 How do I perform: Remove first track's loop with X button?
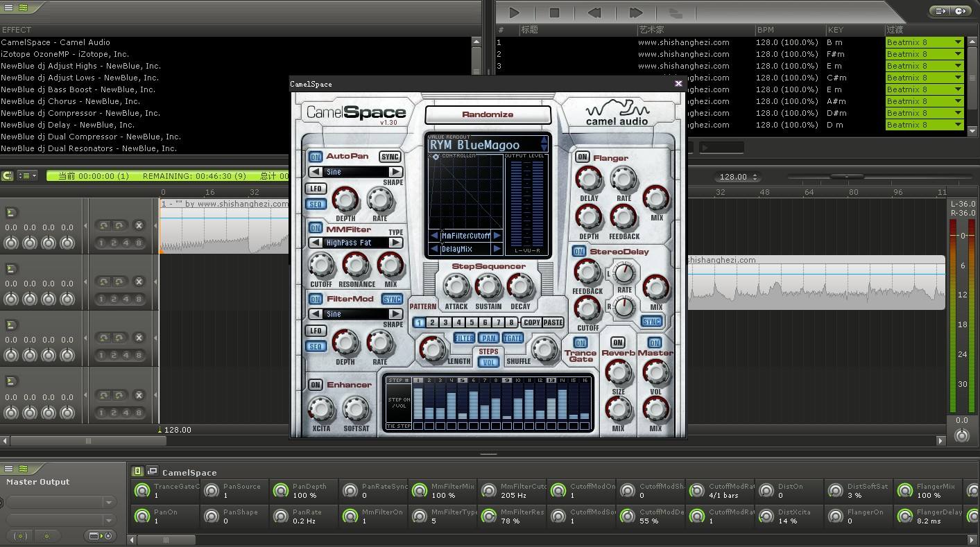coord(139,225)
